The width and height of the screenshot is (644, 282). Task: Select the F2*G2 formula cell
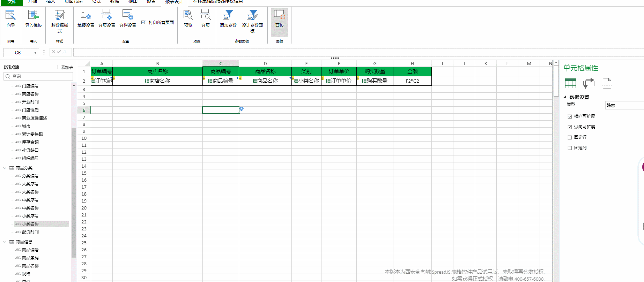point(412,81)
